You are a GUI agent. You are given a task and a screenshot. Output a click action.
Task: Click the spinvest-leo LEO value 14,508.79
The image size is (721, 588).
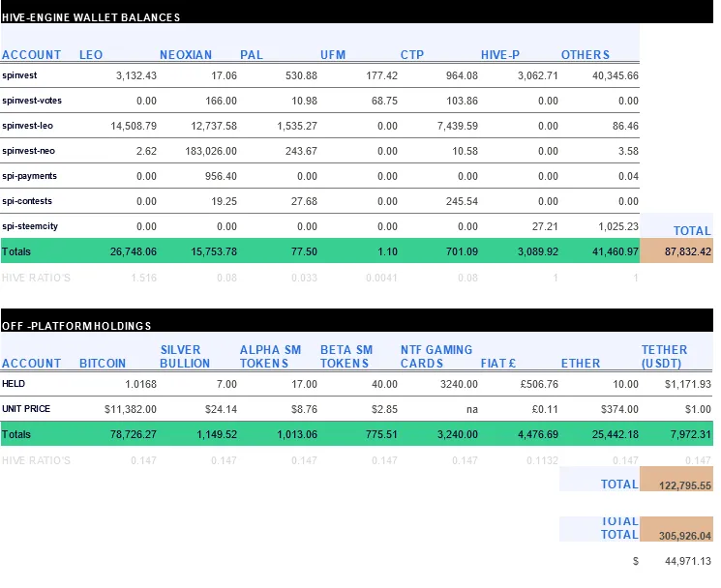point(134,127)
